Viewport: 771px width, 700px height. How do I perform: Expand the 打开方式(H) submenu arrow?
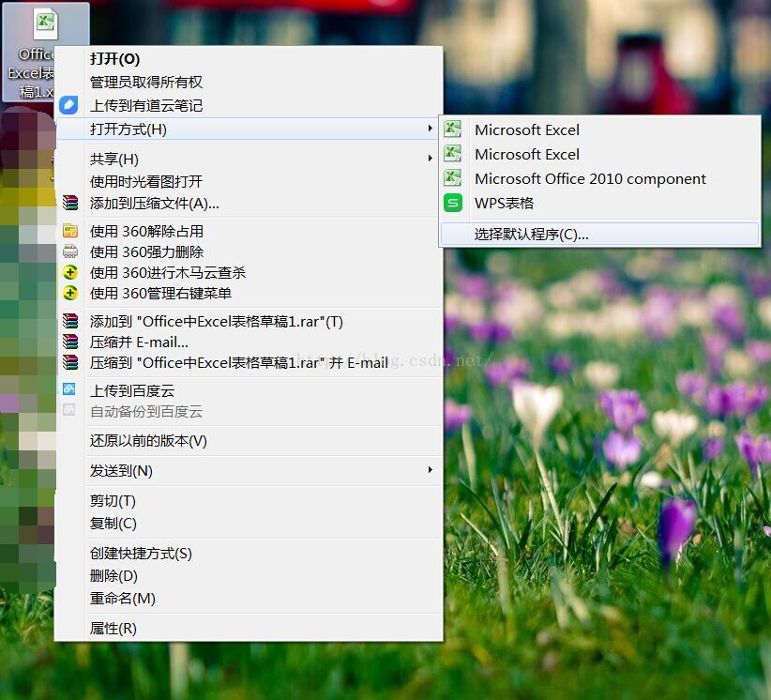[430, 129]
